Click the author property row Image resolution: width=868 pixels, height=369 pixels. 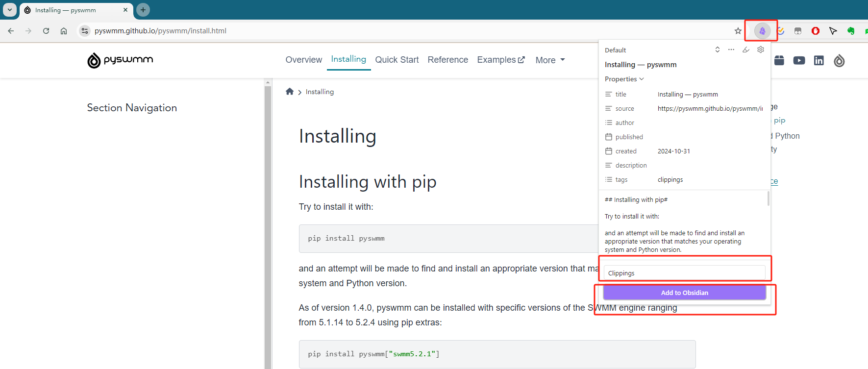pyautogui.click(x=684, y=123)
